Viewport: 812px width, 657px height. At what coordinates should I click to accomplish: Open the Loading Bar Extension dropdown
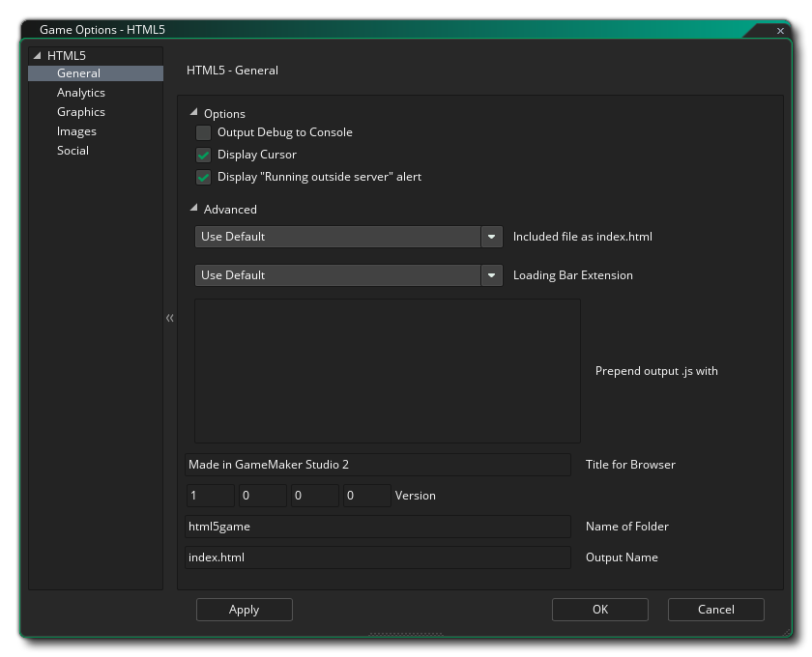pos(493,274)
